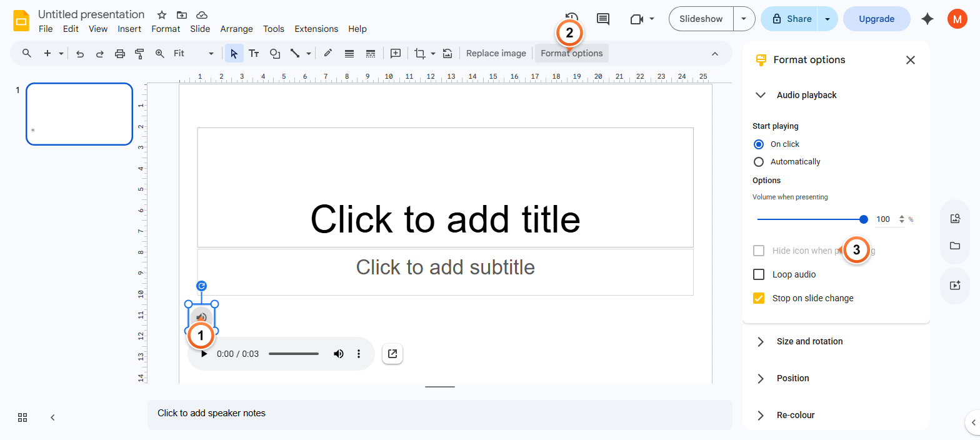Open the Slide menu
This screenshot has width=980, height=440.
[200, 29]
